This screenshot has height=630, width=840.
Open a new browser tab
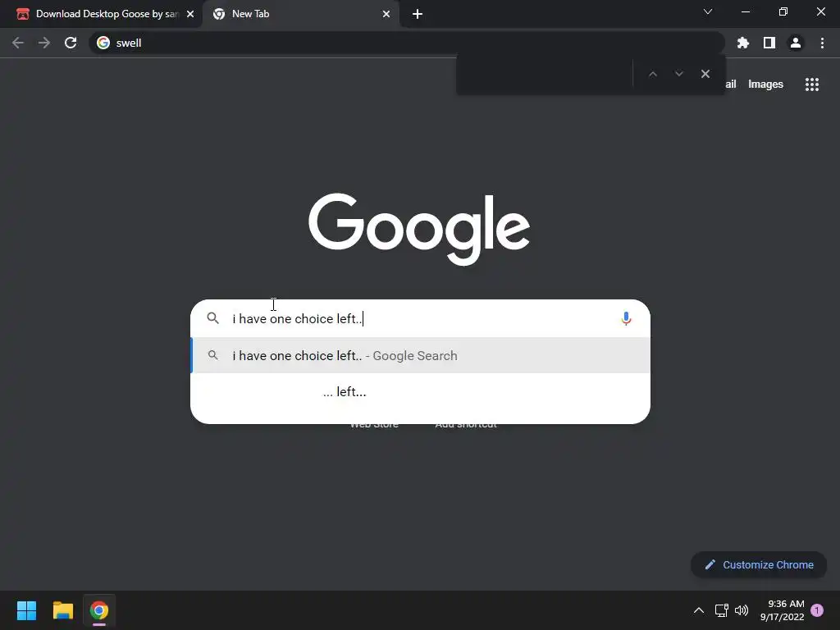[x=418, y=14]
